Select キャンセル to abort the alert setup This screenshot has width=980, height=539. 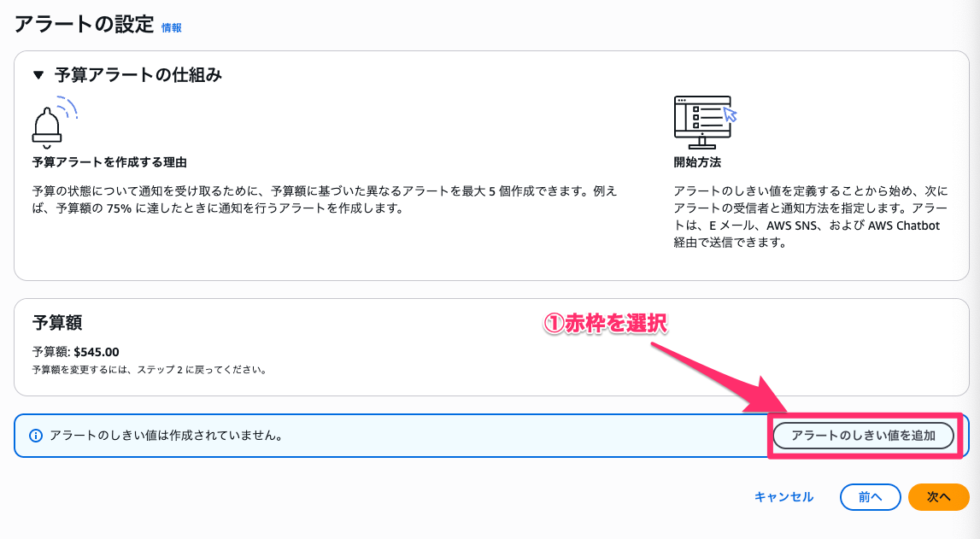coord(783,496)
